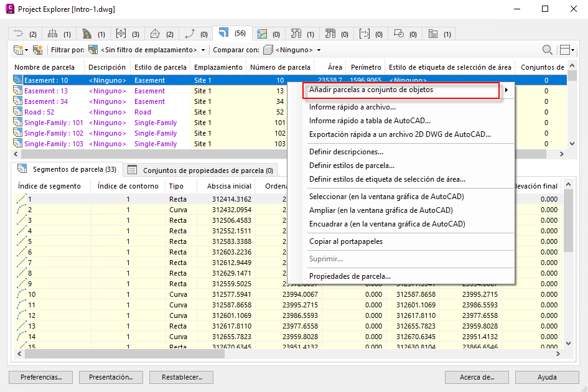Image resolution: width=588 pixels, height=392 pixels.
Task: Click the 'Ayuda' button
Action: coord(546,377)
